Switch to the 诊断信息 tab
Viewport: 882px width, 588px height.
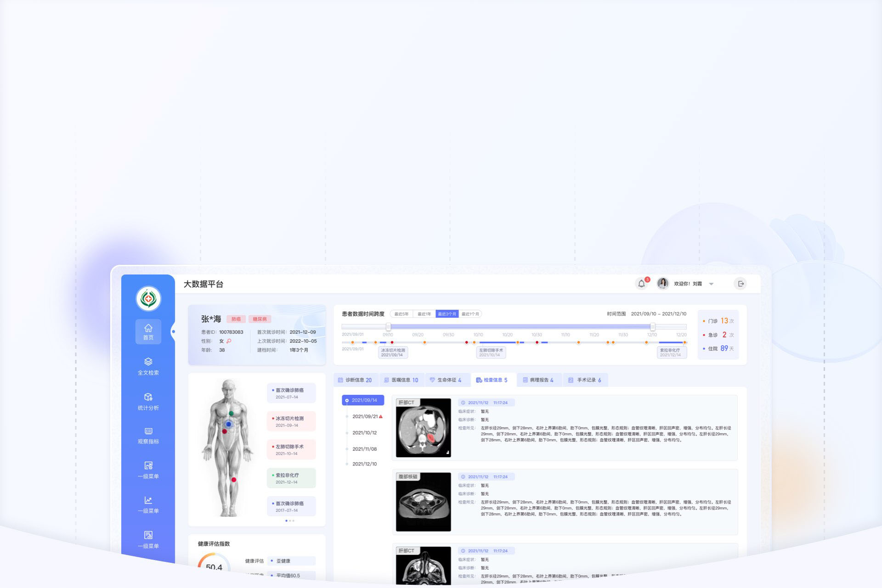tap(355, 380)
